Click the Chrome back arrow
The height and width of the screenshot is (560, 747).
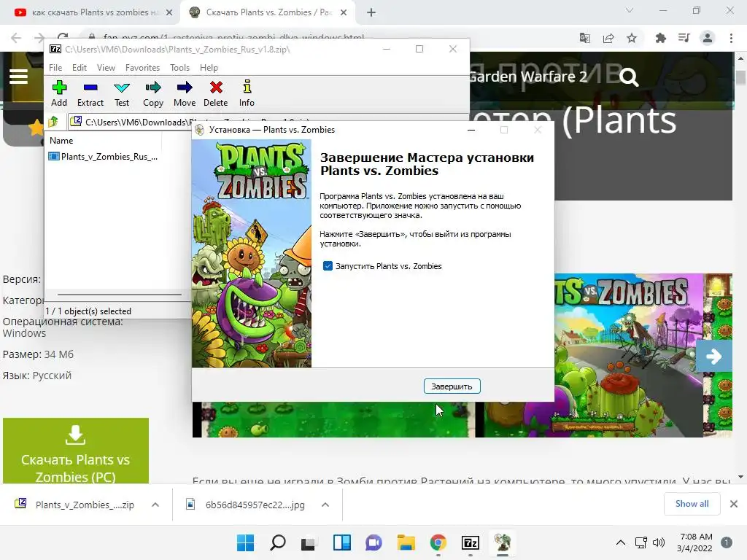pyautogui.click(x=16, y=38)
